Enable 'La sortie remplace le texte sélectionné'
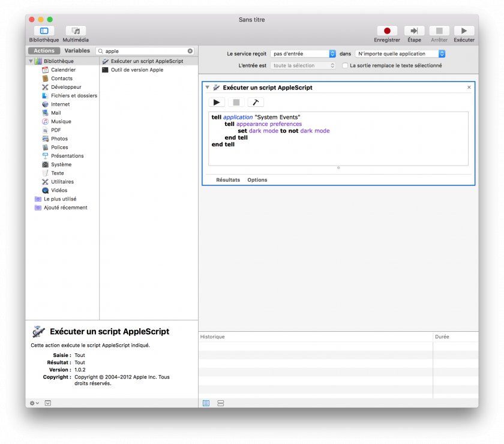Image resolution: width=504 pixels, height=444 pixels. (345, 66)
